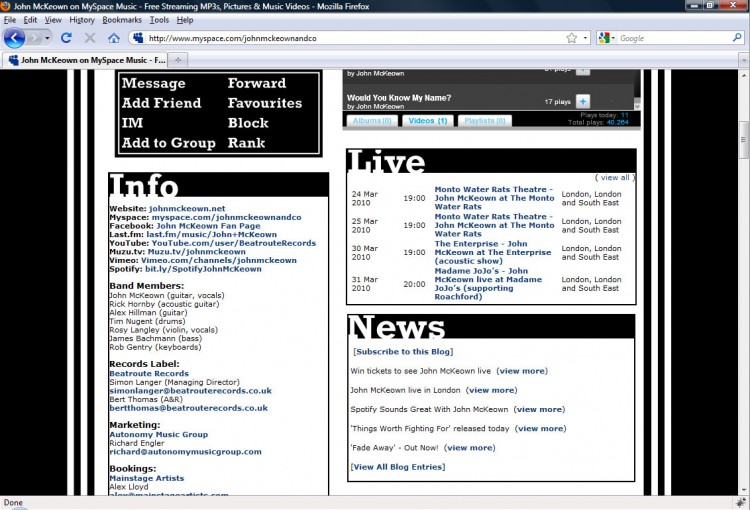
Task: Open the John McKeown Fan Page link
Action: (209, 226)
